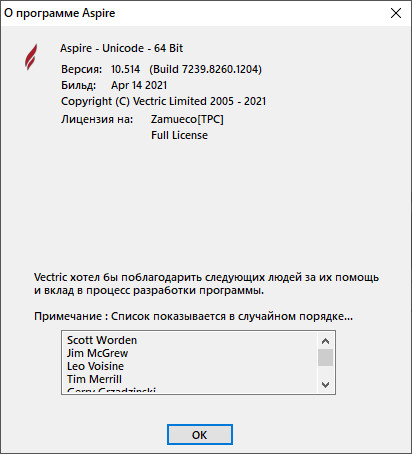Image resolution: width=412 pixels, height=454 pixels.
Task: Click the Vectric thank-you paragraph
Action: coord(206,284)
